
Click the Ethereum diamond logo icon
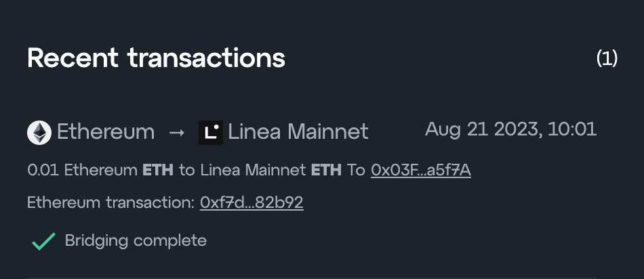pyautogui.click(x=39, y=132)
